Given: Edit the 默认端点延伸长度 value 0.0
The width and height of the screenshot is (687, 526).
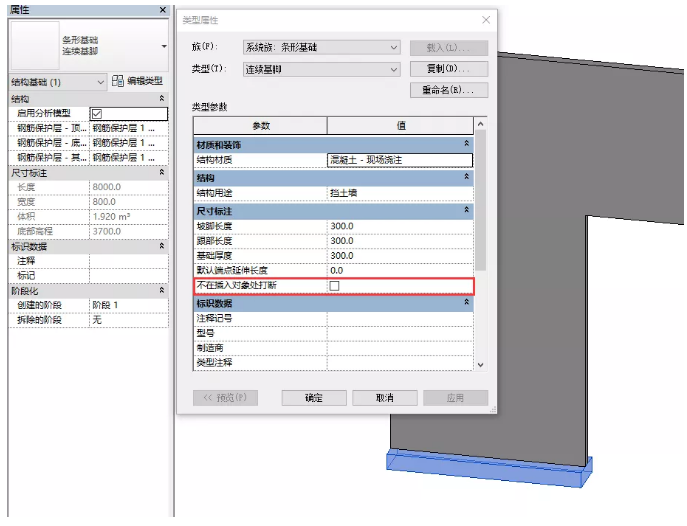Looking at the screenshot, I should pyautogui.click(x=400, y=271).
